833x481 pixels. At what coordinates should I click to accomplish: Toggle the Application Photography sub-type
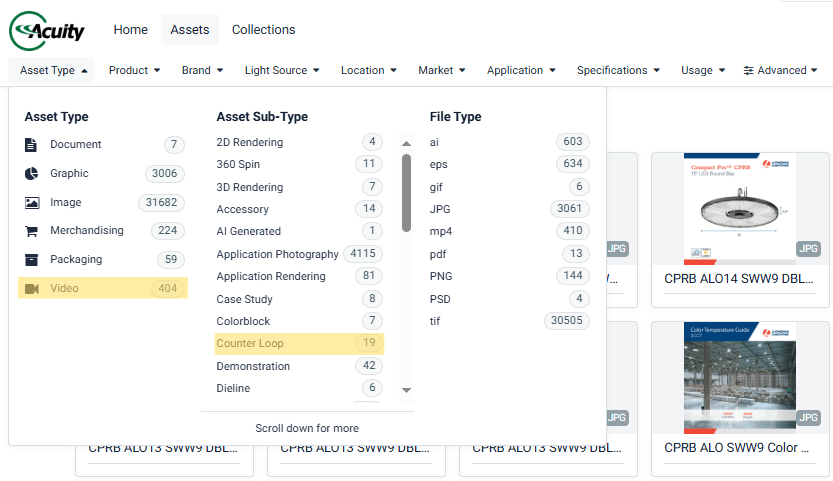277,254
